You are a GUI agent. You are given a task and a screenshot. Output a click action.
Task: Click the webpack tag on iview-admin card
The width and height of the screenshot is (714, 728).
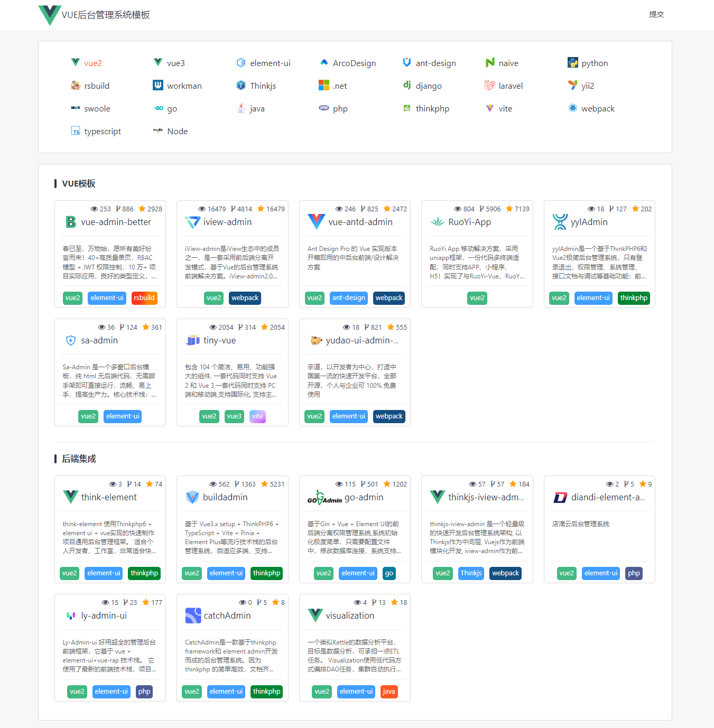[245, 298]
